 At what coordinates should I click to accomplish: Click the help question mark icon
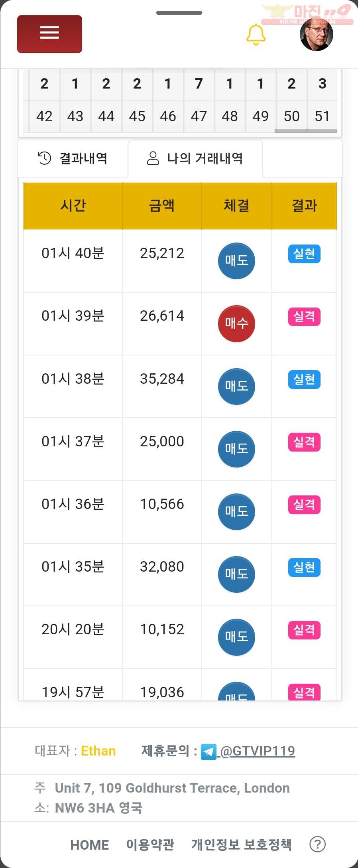(318, 844)
